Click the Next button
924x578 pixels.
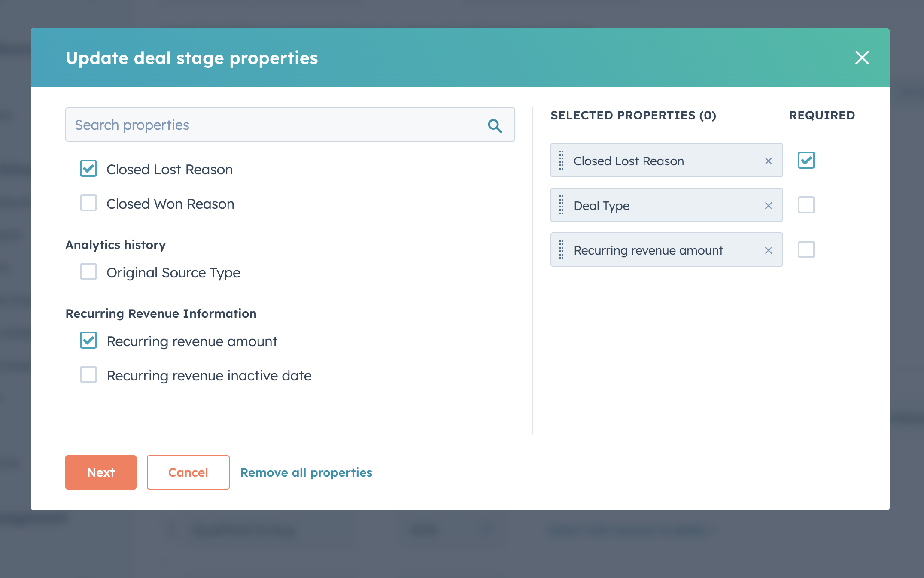pos(101,472)
